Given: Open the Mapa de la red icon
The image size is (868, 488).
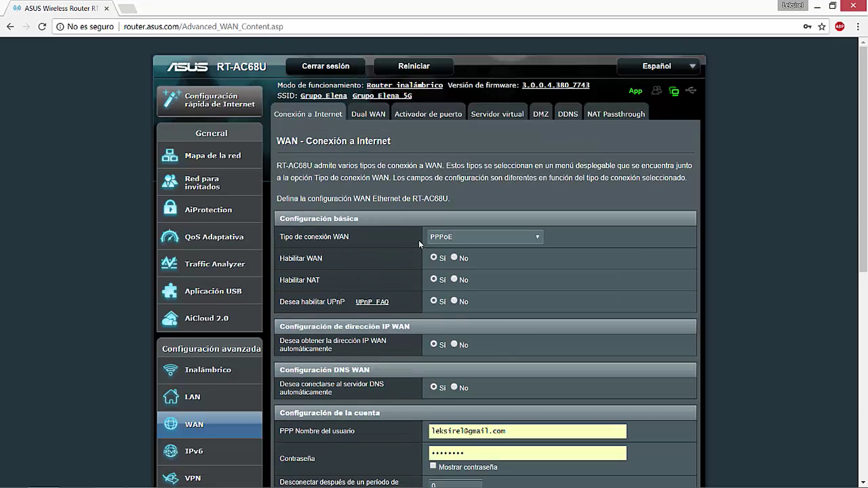Looking at the screenshot, I should 170,156.
